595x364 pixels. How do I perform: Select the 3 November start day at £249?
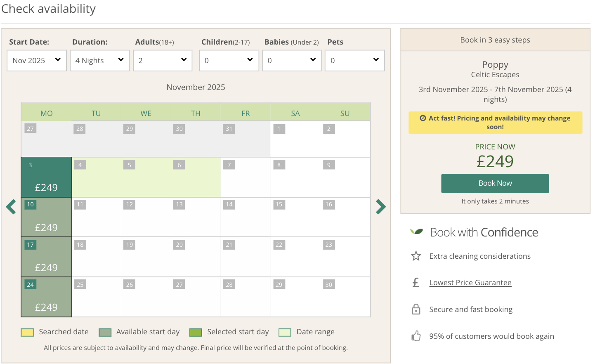(x=47, y=177)
